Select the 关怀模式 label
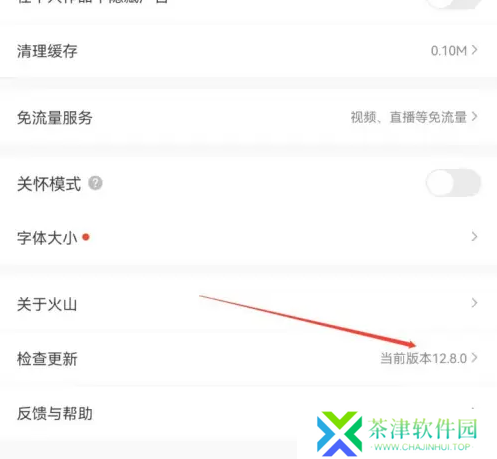The image size is (497, 459). coord(49,184)
